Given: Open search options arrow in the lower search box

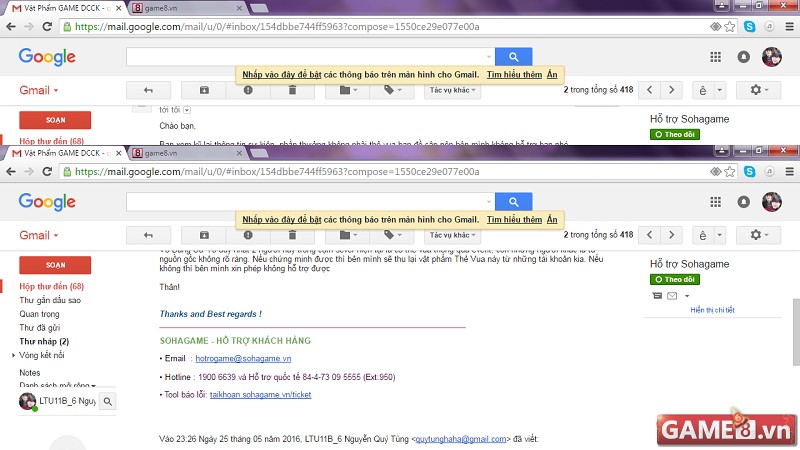Looking at the screenshot, I should [x=489, y=202].
